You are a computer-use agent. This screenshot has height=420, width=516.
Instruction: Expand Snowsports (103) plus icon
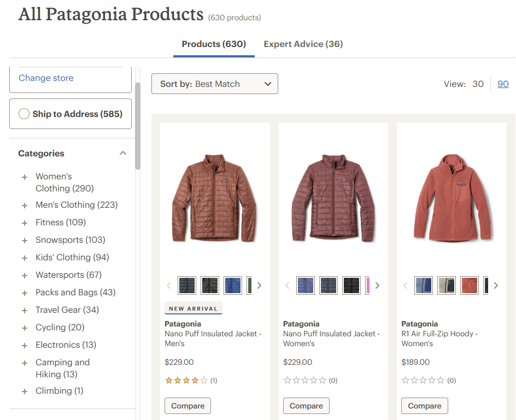tap(25, 241)
